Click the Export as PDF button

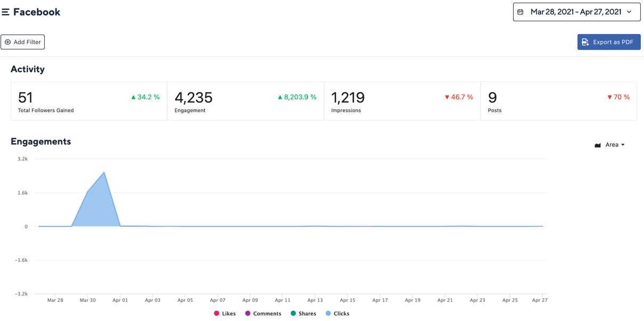point(609,41)
